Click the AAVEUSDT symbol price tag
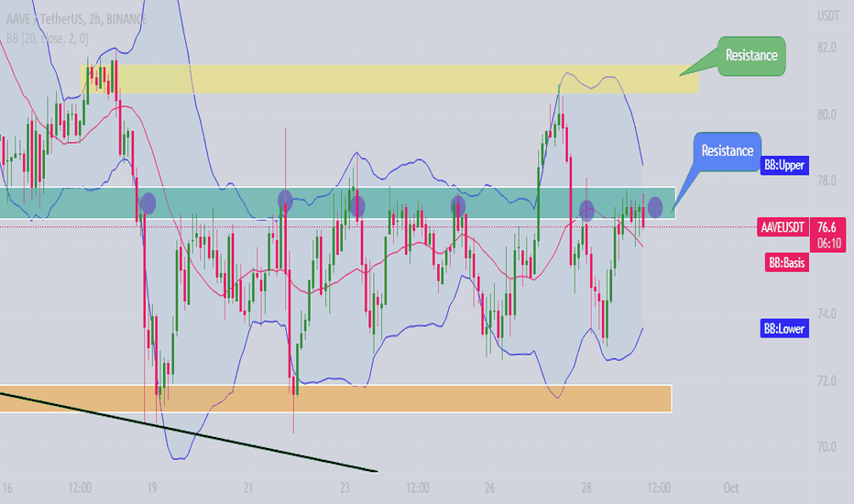854x504 pixels. [783, 227]
